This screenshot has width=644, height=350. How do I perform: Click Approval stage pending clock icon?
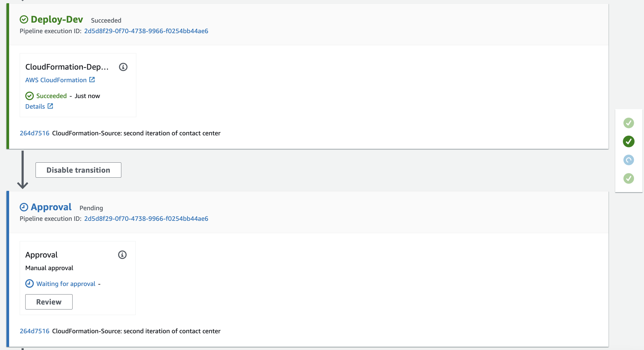point(24,207)
